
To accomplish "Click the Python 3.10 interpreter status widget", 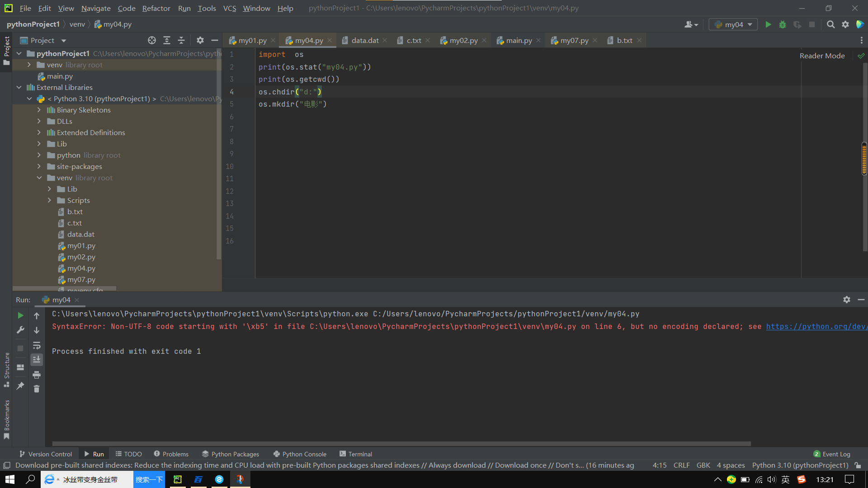I will pyautogui.click(x=800, y=465).
